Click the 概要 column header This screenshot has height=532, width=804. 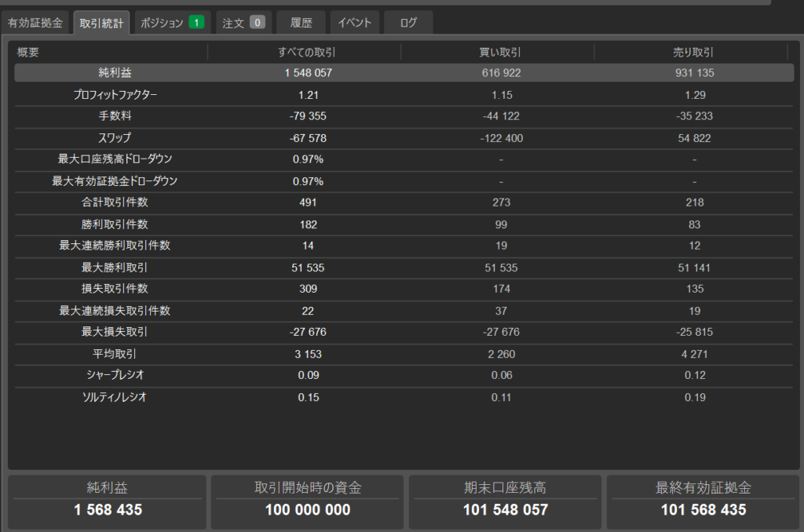coord(28,52)
